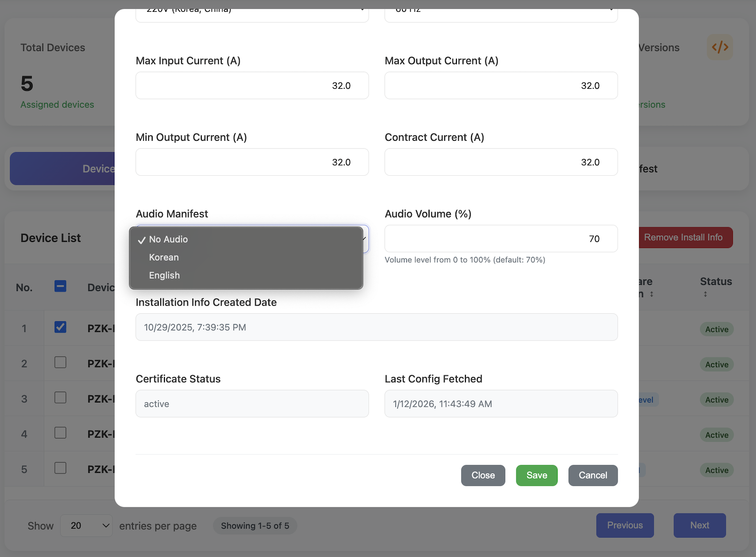Viewport: 756px width, 557px height.
Task: Toggle the select-all header checkbox
Action: [60, 286]
